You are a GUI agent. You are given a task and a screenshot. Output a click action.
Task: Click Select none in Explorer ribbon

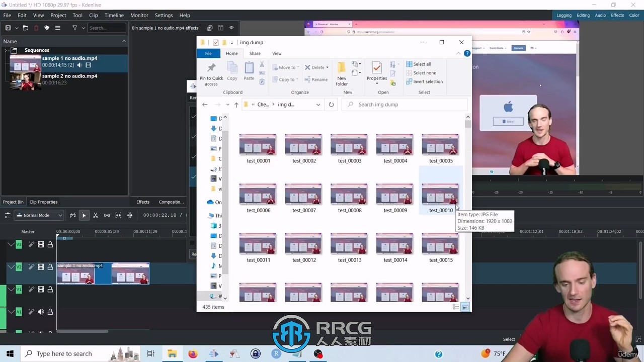pos(421,73)
